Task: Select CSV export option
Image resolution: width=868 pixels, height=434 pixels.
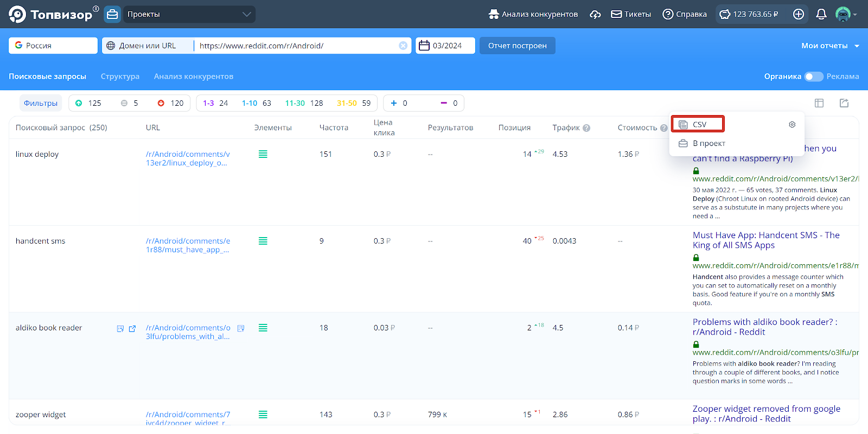Action: pyautogui.click(x=698, y=124)
